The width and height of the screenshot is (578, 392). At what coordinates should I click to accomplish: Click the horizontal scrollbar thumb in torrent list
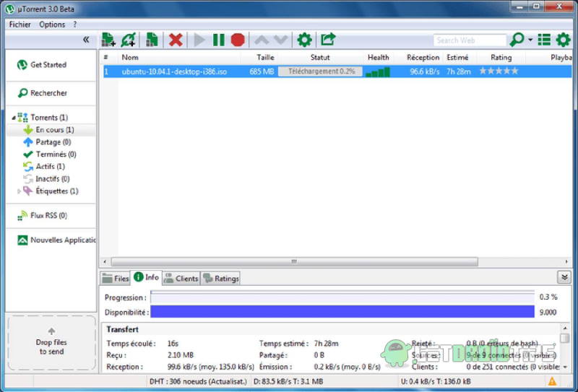294,262
